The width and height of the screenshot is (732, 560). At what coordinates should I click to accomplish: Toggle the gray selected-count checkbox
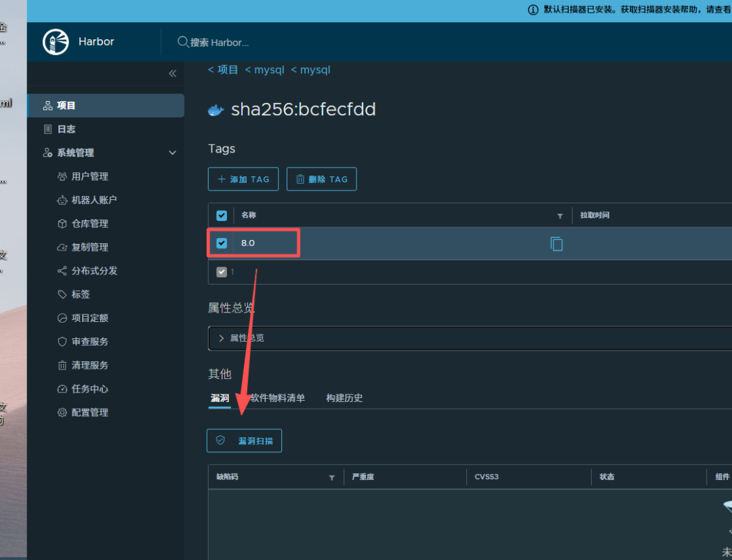tap(222, 272)
